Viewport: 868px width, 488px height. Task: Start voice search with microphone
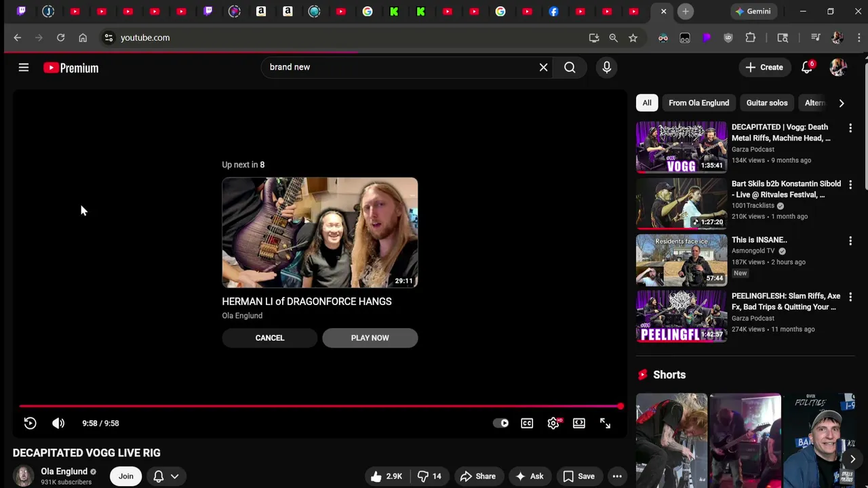pos(606,67)
